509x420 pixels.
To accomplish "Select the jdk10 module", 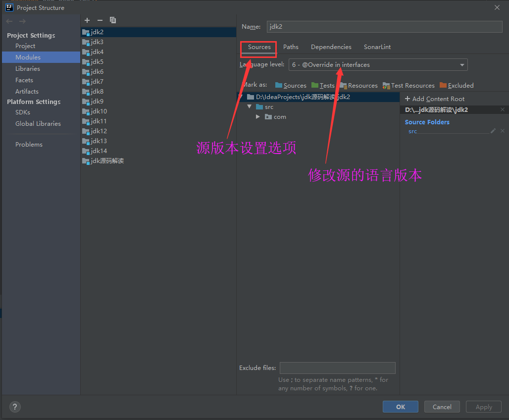I will pyautogui.click(x=158, y=111).
